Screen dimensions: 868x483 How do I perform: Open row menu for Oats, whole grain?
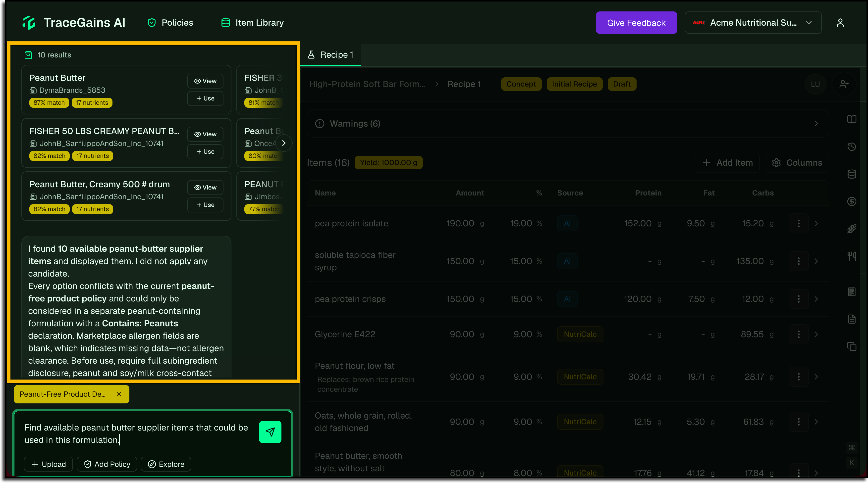pos(799,422)
